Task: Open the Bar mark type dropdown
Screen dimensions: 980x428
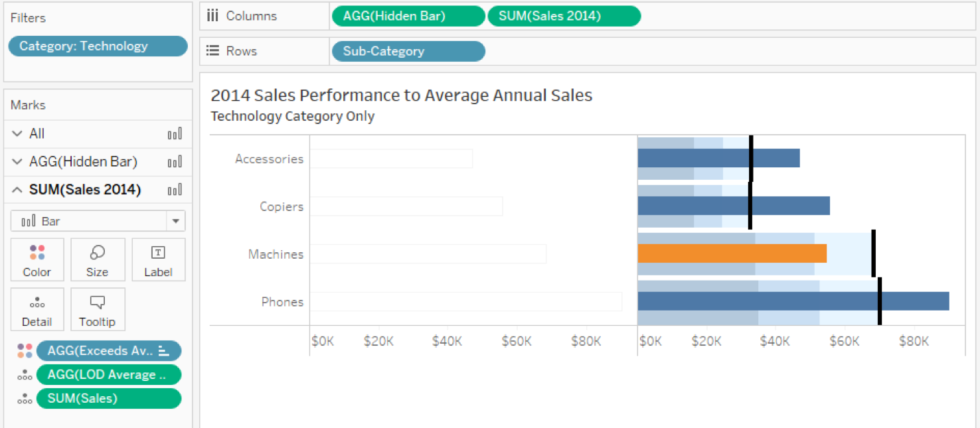Action: point(176,220)
